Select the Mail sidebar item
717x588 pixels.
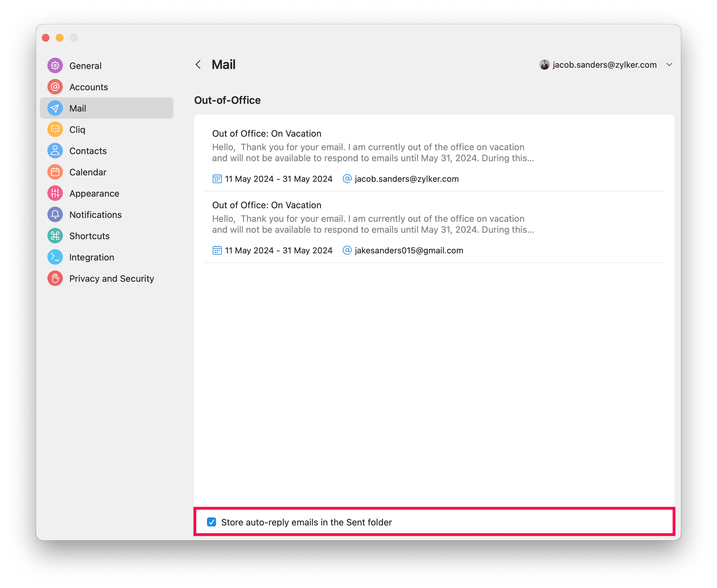tap(107, 108)
